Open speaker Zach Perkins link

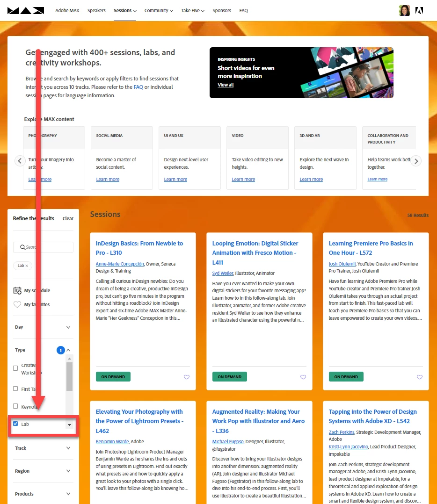(342, 432)
